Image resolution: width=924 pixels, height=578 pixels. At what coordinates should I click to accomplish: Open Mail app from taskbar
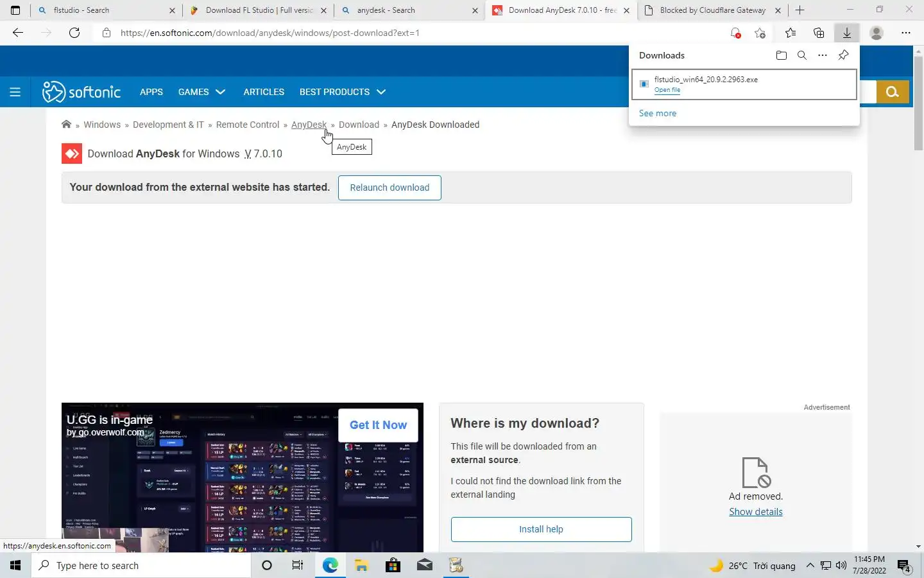[424, 565]
